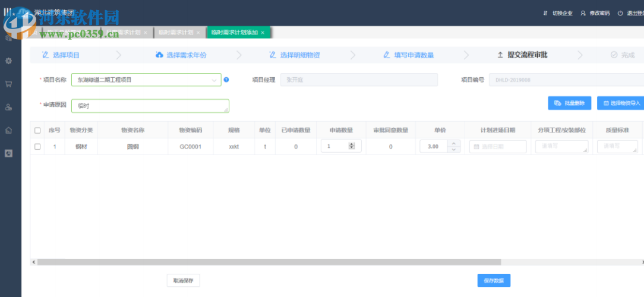This screenshot has width=644, height=297.
Task: Click the pencil icon of 选择明细物资 step
Action: click(x=273, y=55)
